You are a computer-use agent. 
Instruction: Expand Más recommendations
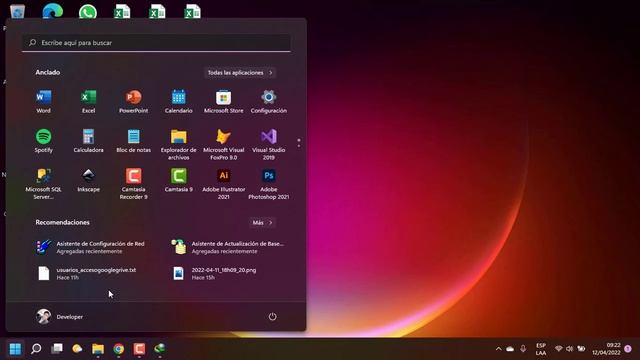pos(262,222)
